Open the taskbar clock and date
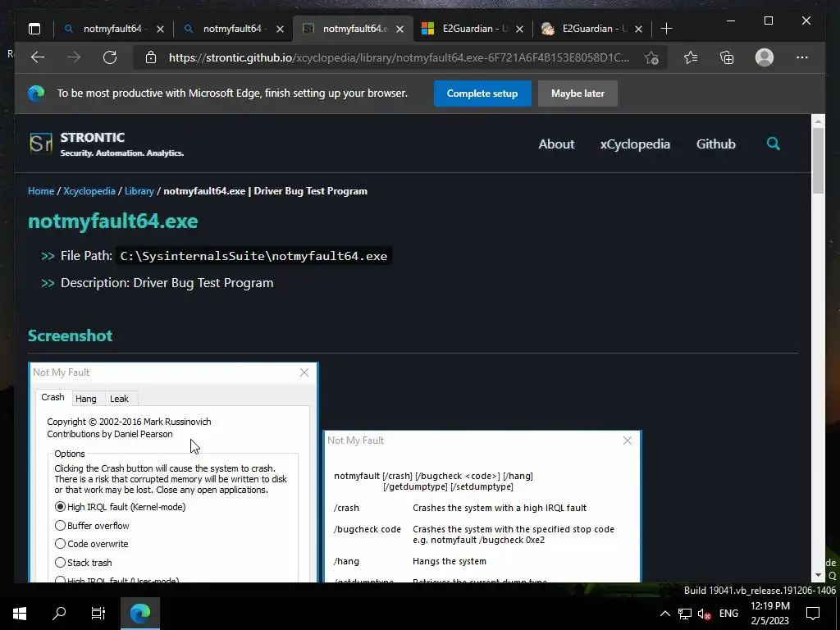This screenshot has height=630, width=840. (769, 614)
